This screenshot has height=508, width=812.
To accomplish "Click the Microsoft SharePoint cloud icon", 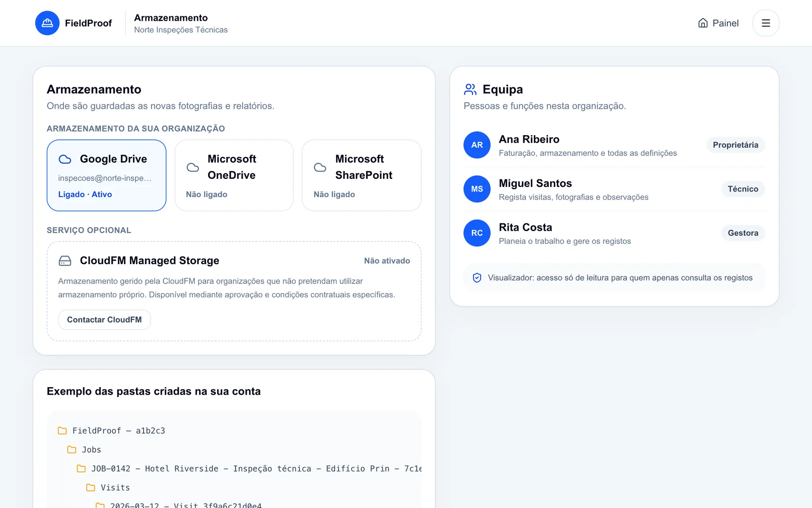I will point(320,167).
